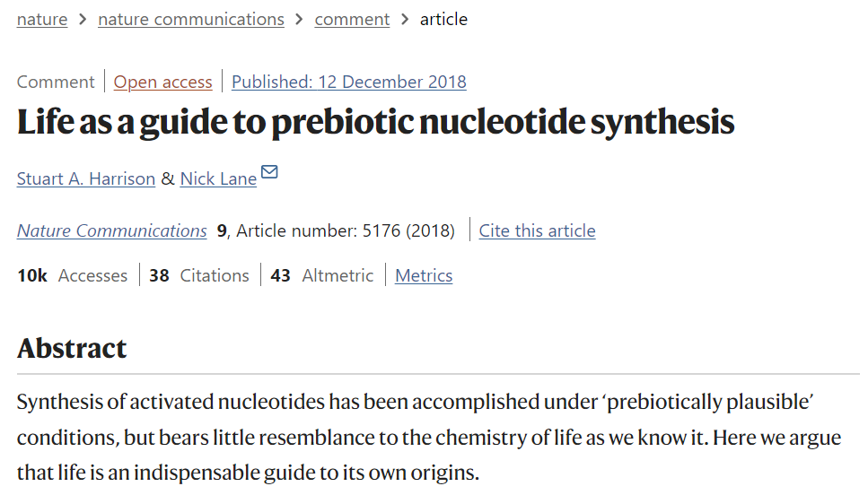Screen dimensions: 868x495
Task: Open the "Metrics" link
Action: point(424,275)
